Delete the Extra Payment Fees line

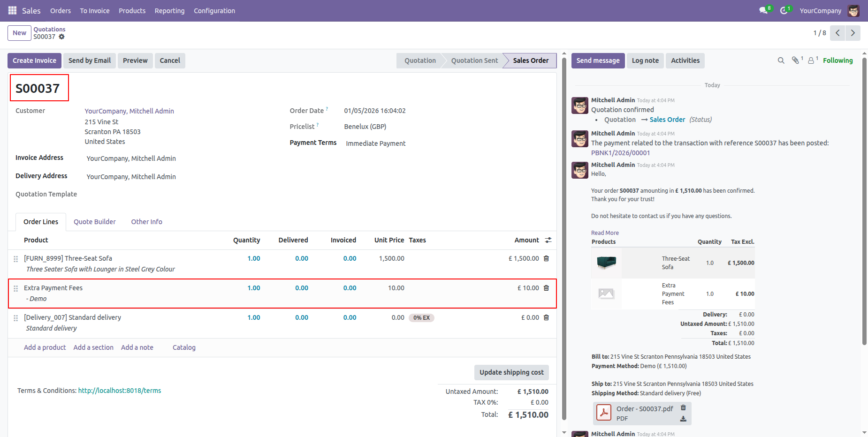click(546, 288)
